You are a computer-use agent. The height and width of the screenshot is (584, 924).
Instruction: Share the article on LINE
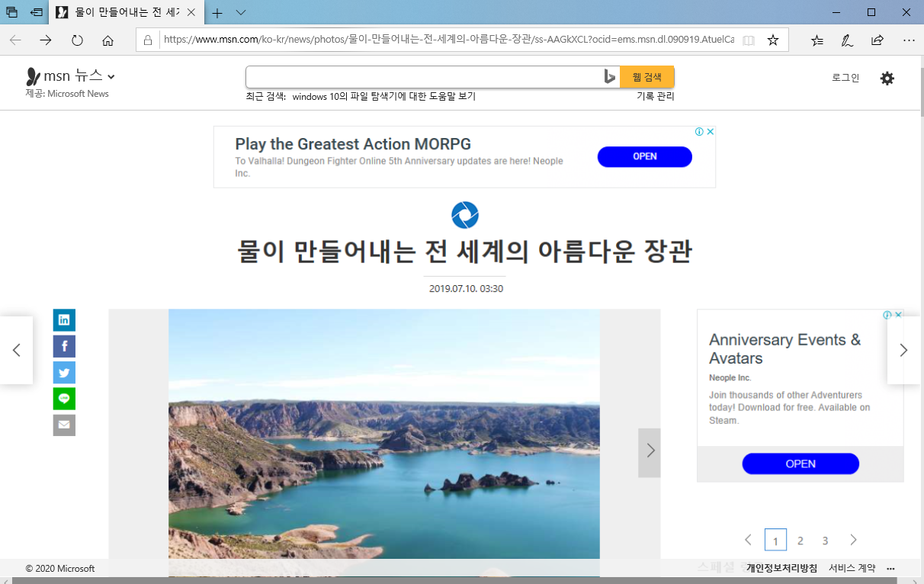pos(64,399)
